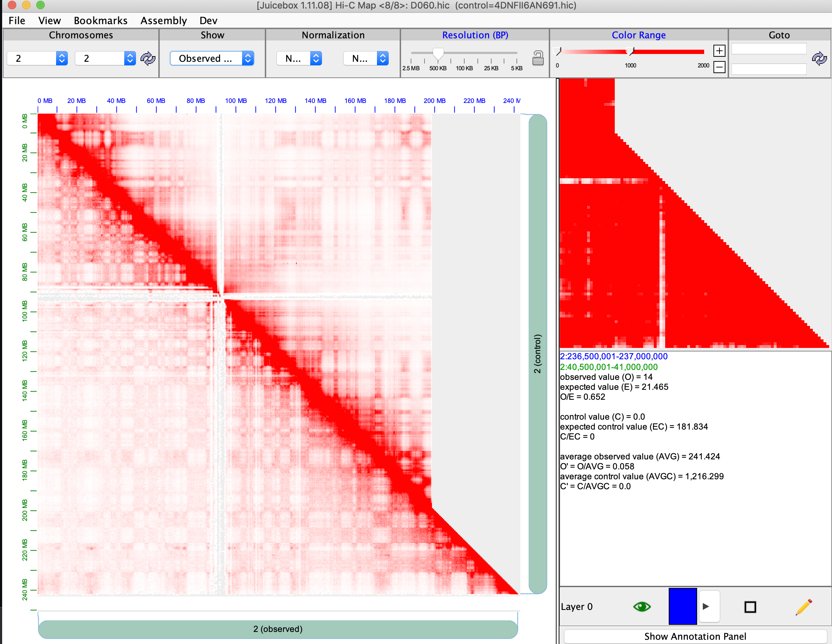This screenshot has width=832, height=644.
Task: Click the square annotation icon beside the pencil
Action: (750, 607)
